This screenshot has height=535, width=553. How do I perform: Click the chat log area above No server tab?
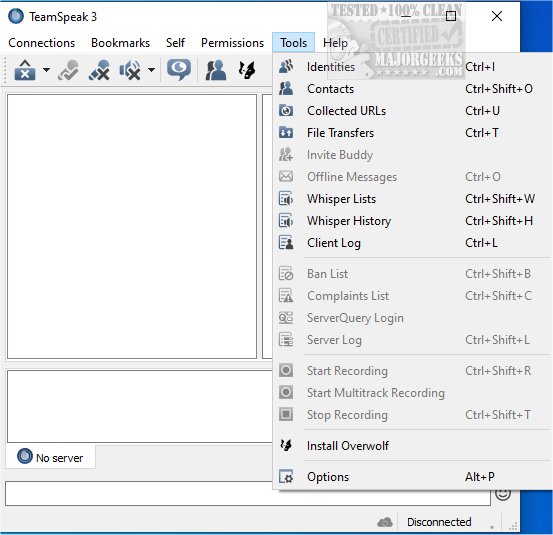pyautogui.click(x=140, y=406)
